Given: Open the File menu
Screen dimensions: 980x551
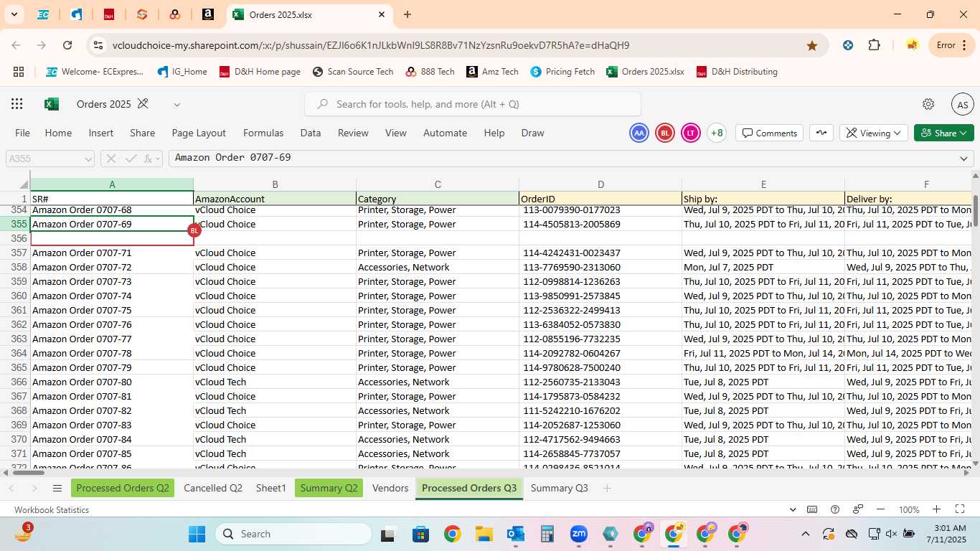Looking at the screenshot, I should [23, 133].
